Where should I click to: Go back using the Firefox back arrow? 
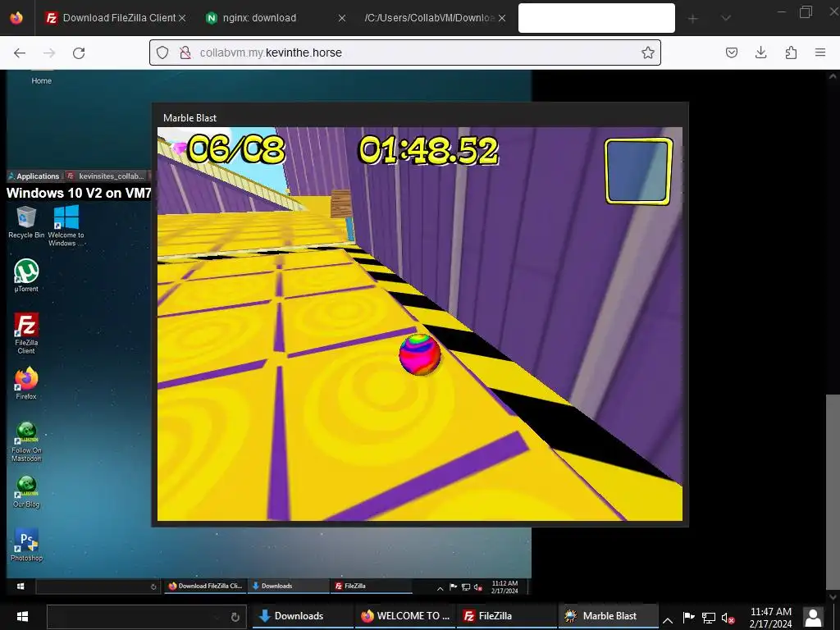[x=20, y=52]
